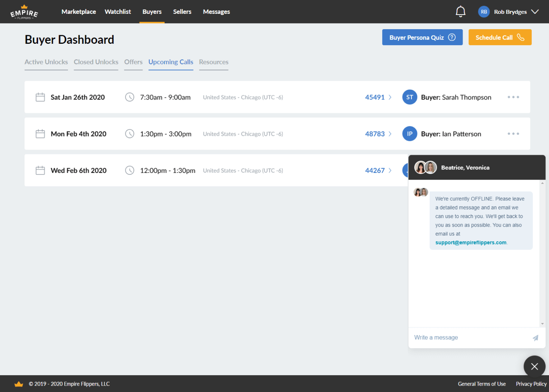Click the ST avatar for Sarah Thompson
The height and width of the screenshot is (392, 549).
pos(410,97)
